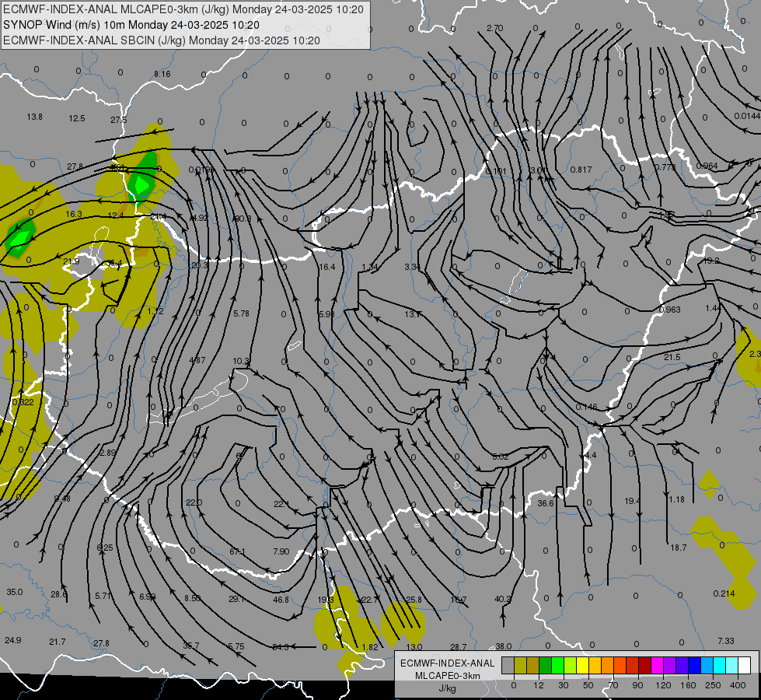Click the SYNOP Wind 10m title line
Viewport: 761px width, 700px height.
coord(131,25)
